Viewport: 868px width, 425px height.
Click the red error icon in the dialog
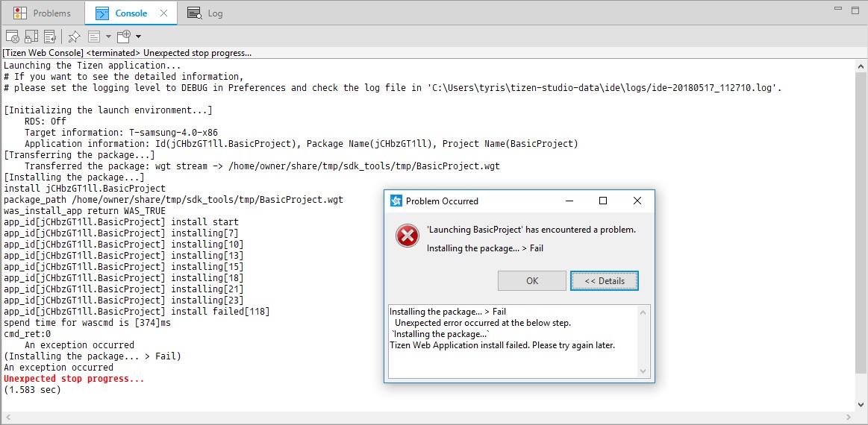click(x=407, y=236)
